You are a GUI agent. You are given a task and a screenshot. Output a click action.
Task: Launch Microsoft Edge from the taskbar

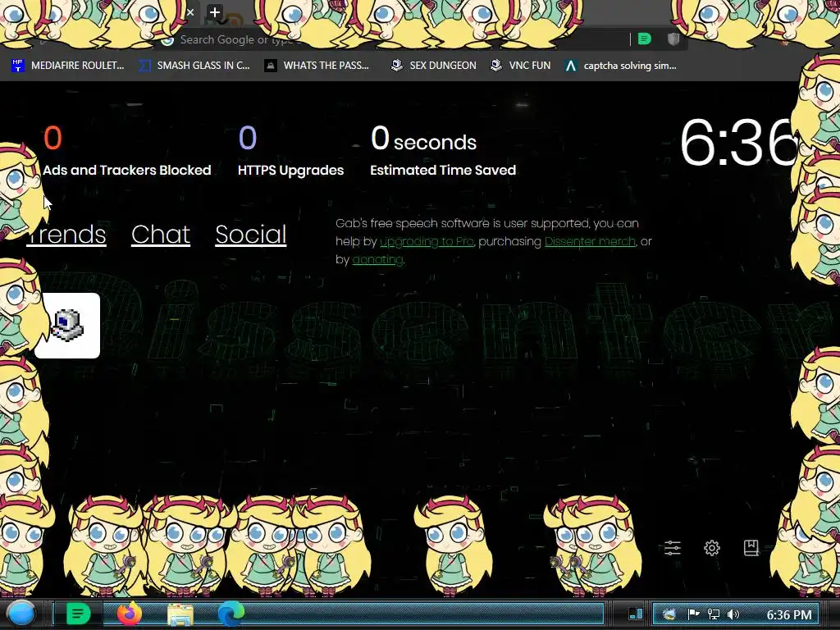(x=231, y=614)
